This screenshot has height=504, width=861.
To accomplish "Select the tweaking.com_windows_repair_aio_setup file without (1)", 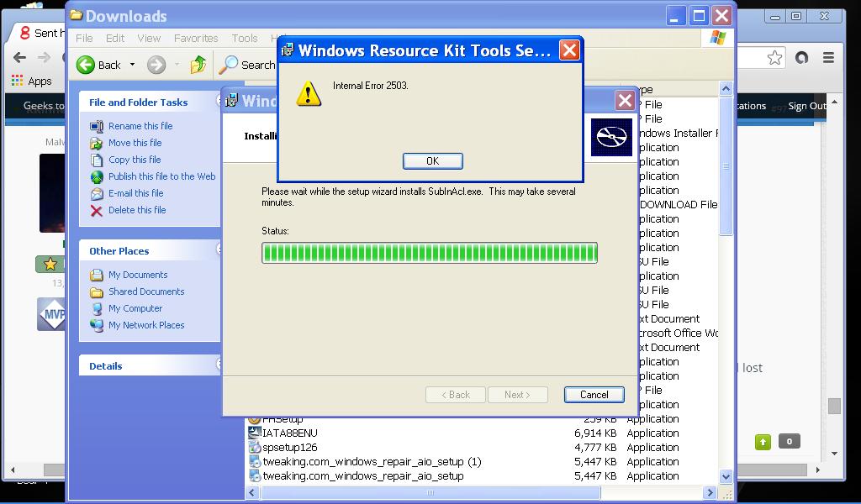I will click(363, 476).
